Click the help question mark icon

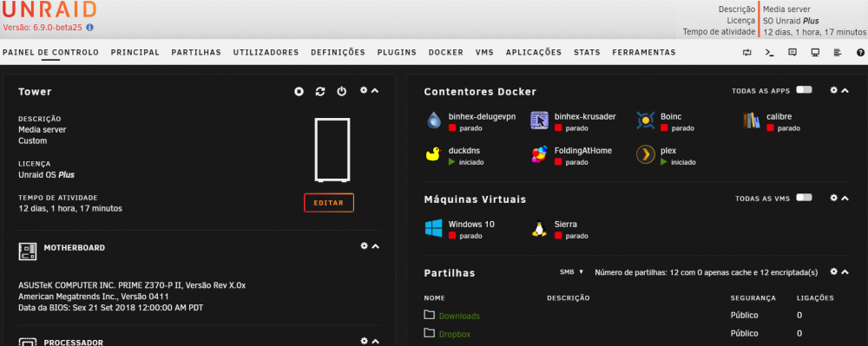point(860,53)
